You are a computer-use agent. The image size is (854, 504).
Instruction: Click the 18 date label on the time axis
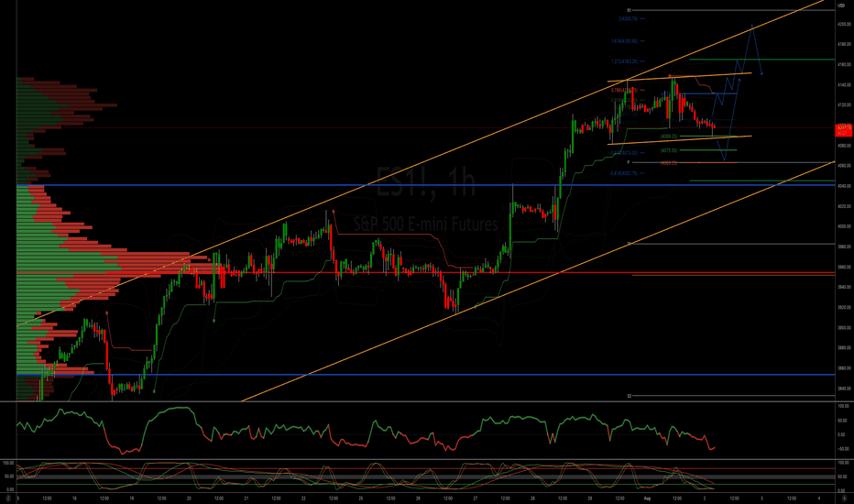click(74, 499)
